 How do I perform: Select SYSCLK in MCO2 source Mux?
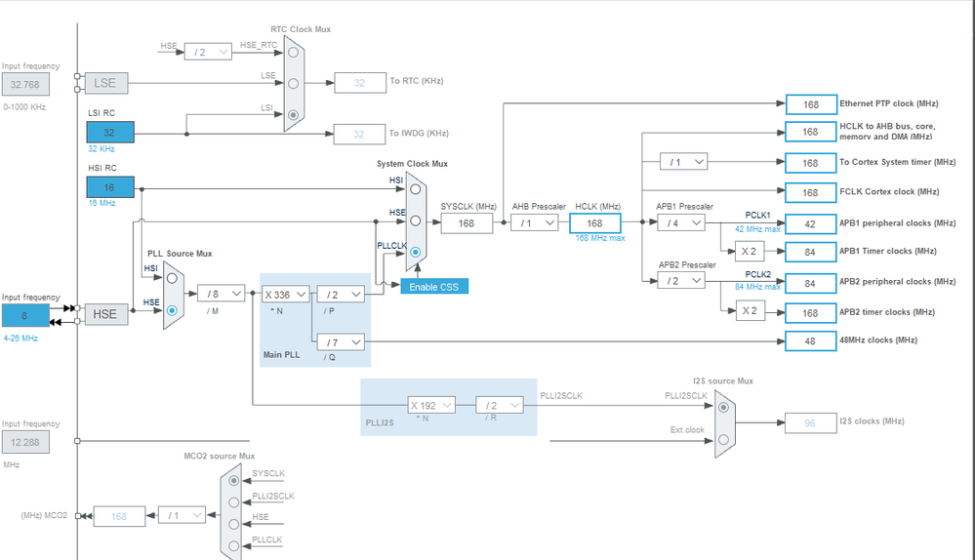click(x=234, y=481)
